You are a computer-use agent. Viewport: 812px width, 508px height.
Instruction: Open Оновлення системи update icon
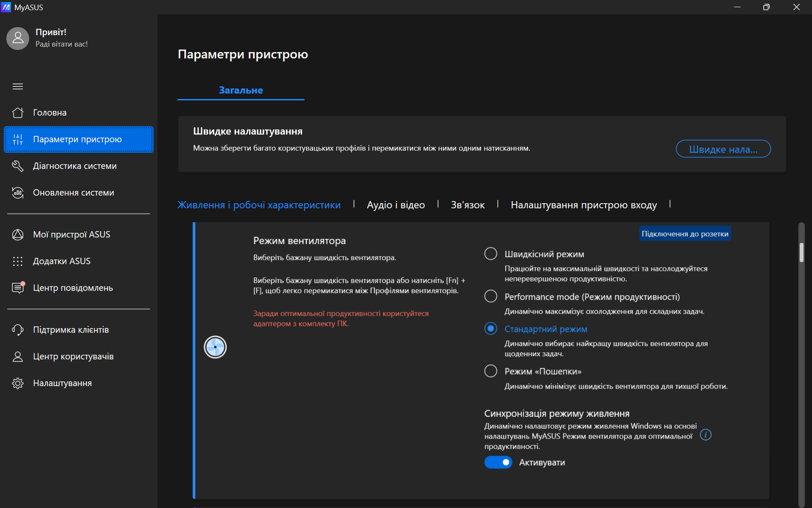pyautogui.click(x=18, y=193)
